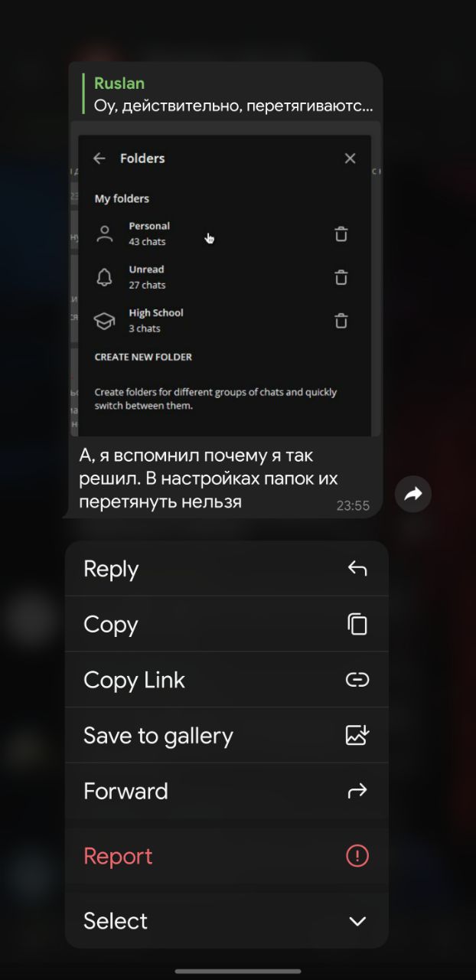The image size is (476, 980).
Task: Tap the Save to gallery image icon
Action: (x=357, y=735)
